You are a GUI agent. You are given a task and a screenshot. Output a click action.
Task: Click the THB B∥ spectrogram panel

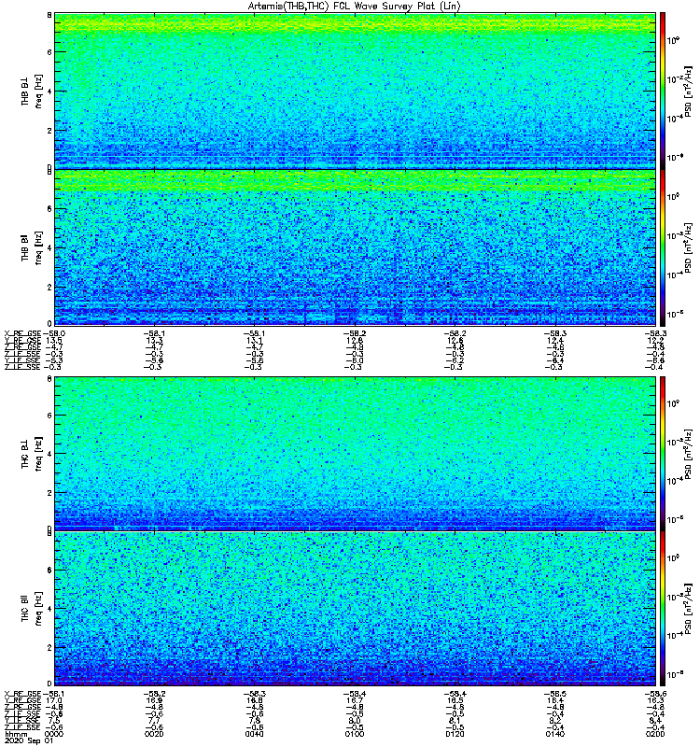(x=355, y=247)
